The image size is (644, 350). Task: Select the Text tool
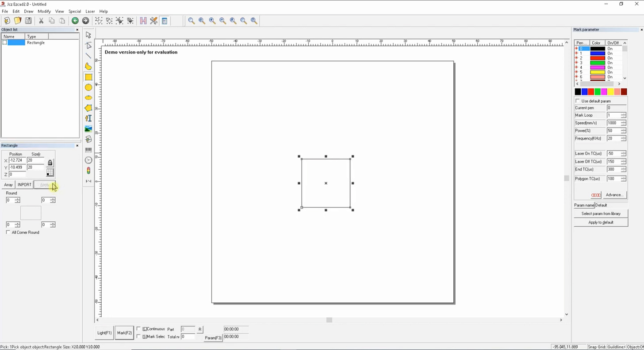click(88, 118)
